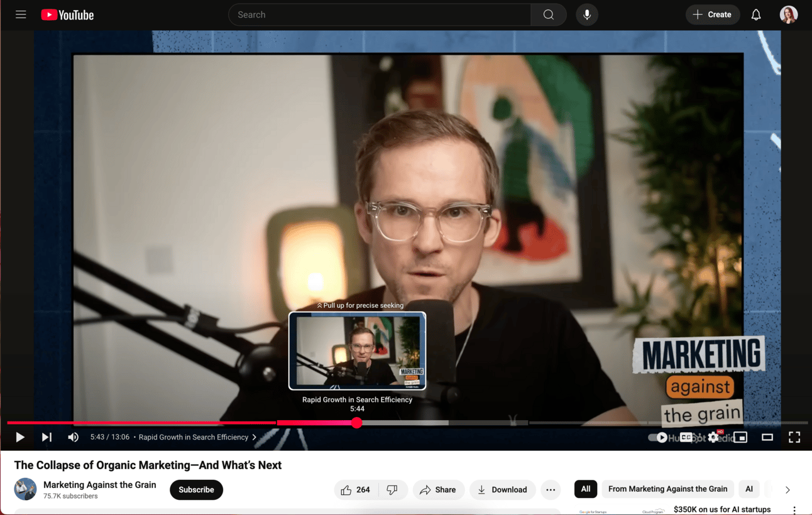
Task: Open $350K on us for AI startups video
Action: [x=722, y=509]
